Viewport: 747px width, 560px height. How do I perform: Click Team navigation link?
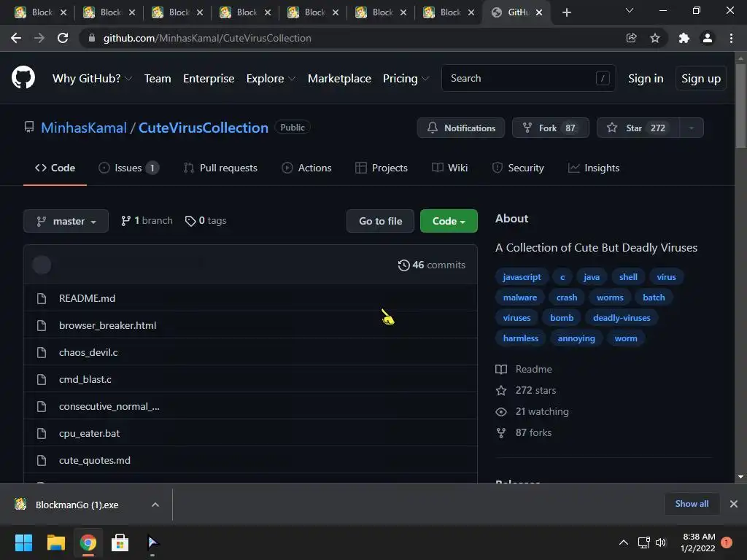[x=158, y=79]
